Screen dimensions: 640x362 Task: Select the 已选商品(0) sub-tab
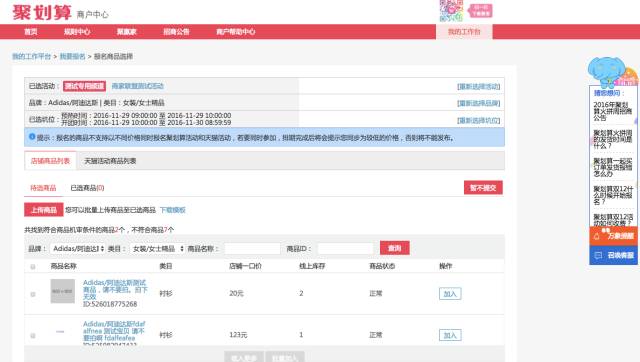point(87,188)
